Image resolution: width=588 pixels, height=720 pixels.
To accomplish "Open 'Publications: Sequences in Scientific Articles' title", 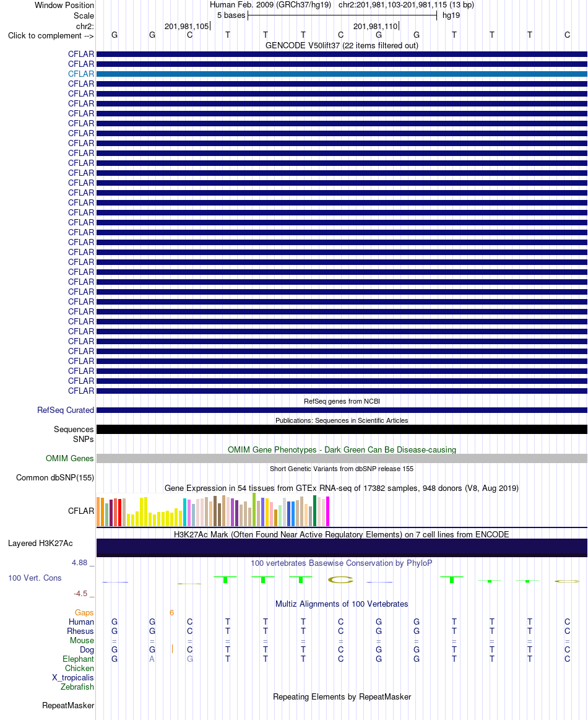I will 342,420.
